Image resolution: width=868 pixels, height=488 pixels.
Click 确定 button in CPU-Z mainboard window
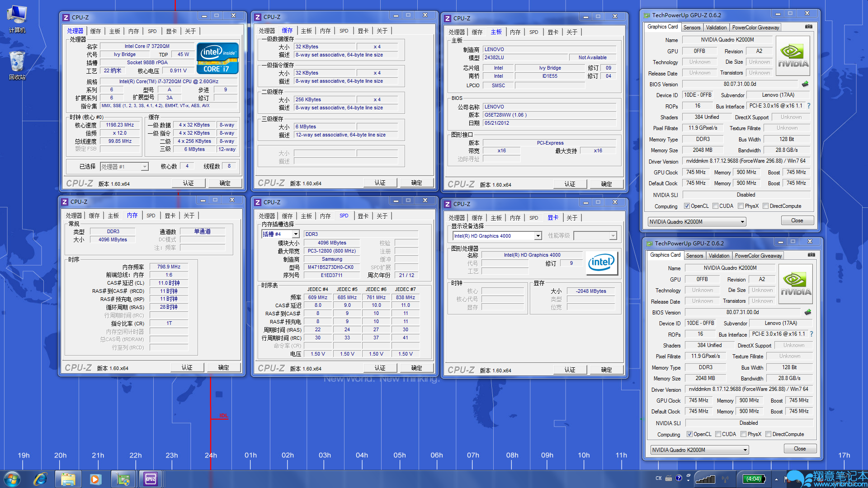click(606, 184)
